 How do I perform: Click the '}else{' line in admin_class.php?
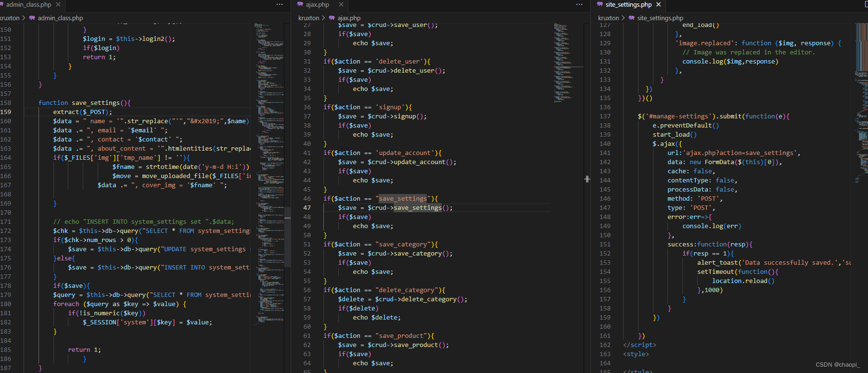click(x=64, y=258)
